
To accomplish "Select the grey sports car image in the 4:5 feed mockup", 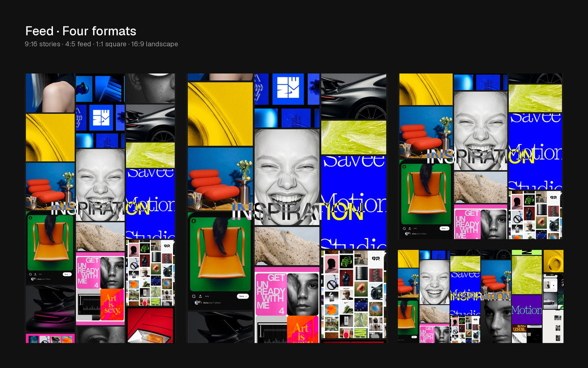I will coord(353,97).
